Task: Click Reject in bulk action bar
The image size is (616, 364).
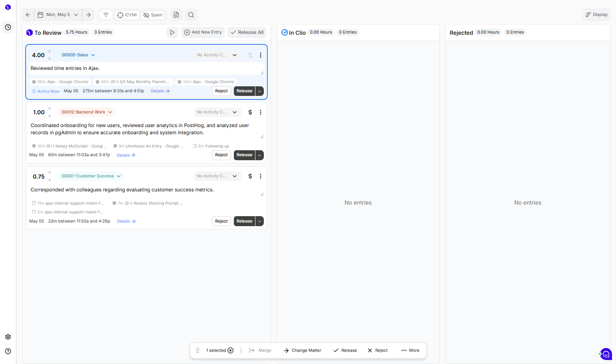Action: coord(378,350)
